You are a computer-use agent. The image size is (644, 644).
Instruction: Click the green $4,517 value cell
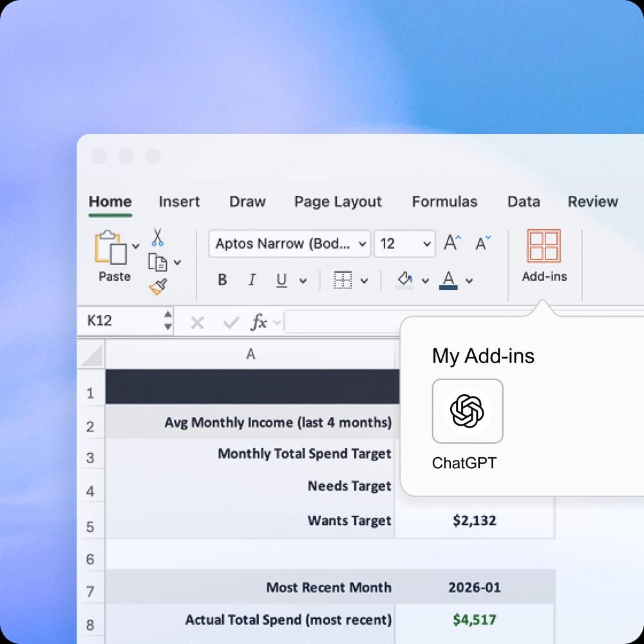[x=475, y=620]
